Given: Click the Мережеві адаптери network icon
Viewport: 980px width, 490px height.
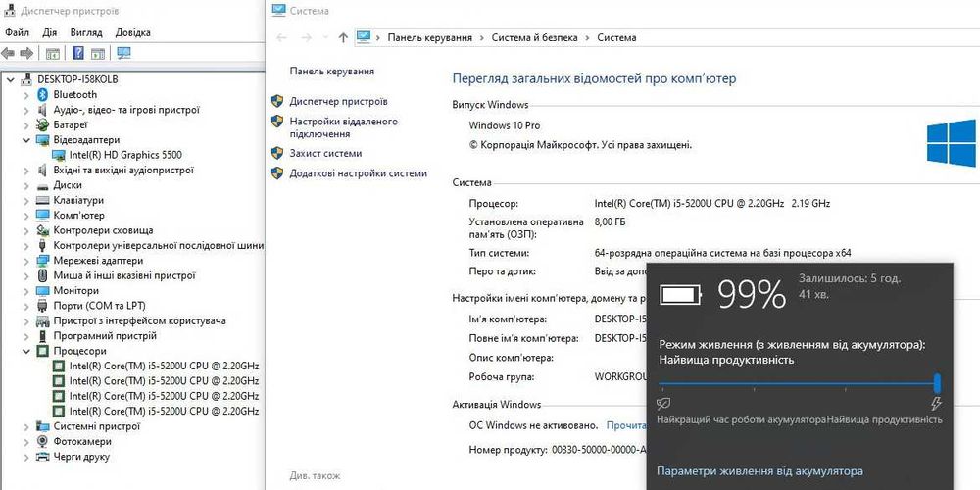Looking at the screenshot, I should click(x=42, y=261).
